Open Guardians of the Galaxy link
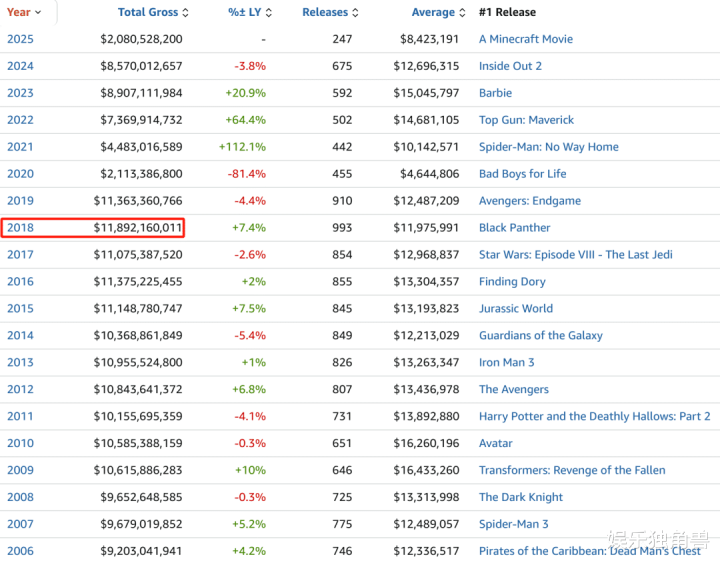The height and width of the screenshot is (563, 720). pos(541,335)
